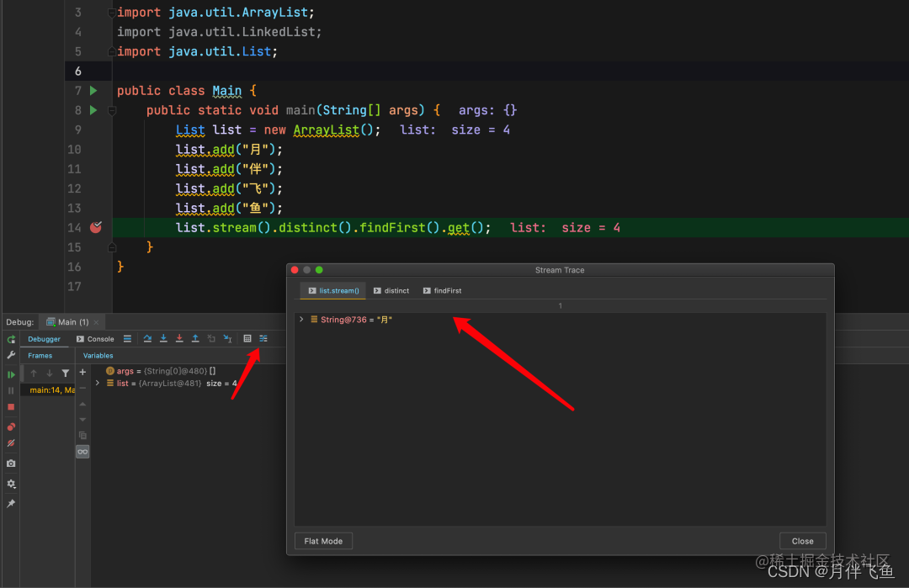This screenshot has height=588, width=909.
Task: Toggle show watches glasses icon
Action: pyautogui.click(x=82, y=452)
